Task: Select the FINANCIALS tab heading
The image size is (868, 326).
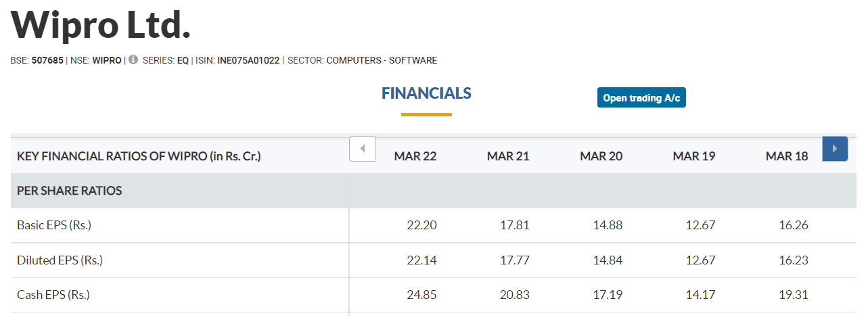Action: point(426,93)
